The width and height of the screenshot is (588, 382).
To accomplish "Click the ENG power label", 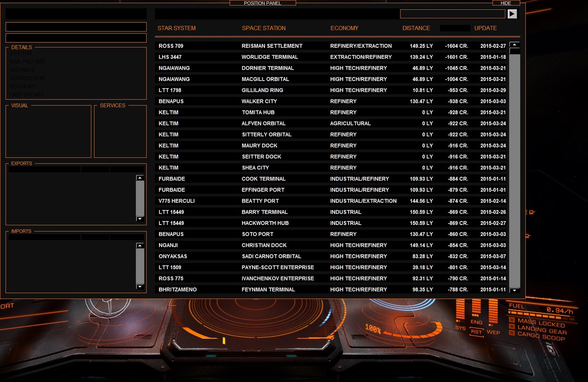I will [476, 322].
